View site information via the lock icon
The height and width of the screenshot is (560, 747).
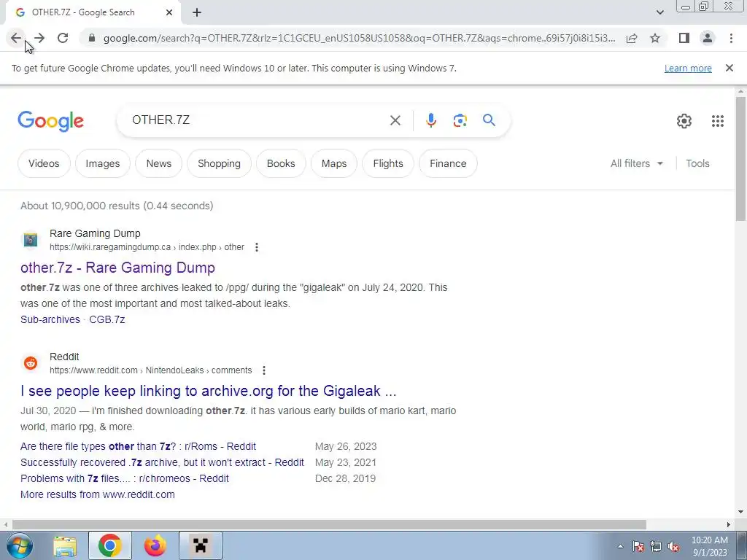click(92, 38)
